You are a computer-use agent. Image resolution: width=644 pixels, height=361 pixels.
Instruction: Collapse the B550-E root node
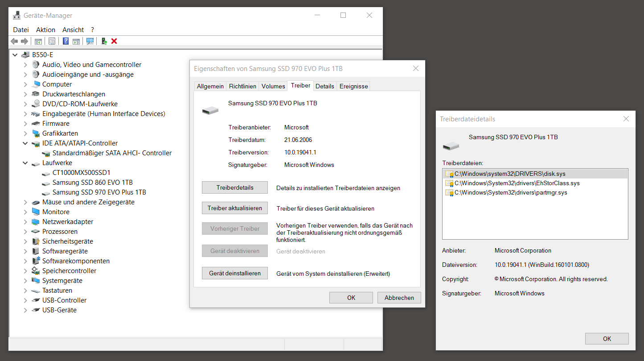(16, 55)
